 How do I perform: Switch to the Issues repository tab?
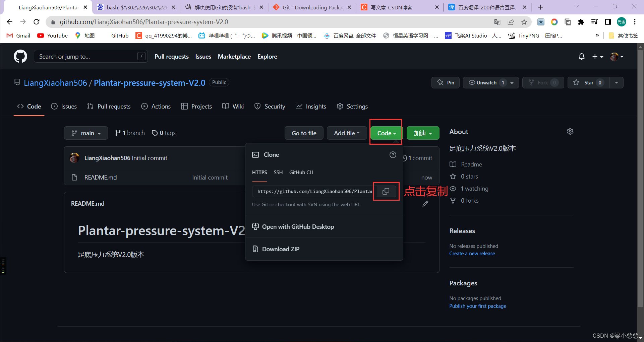(64, 107)
